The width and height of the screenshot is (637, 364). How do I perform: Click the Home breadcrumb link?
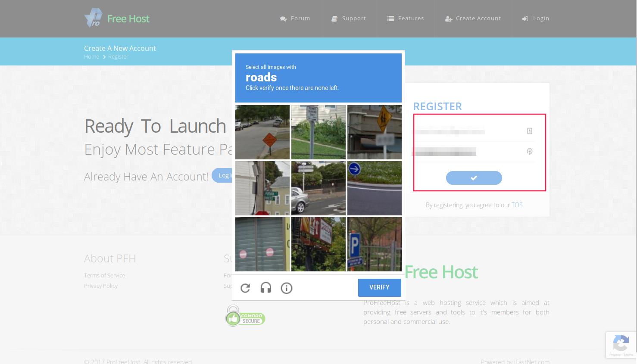pos(91,56)
